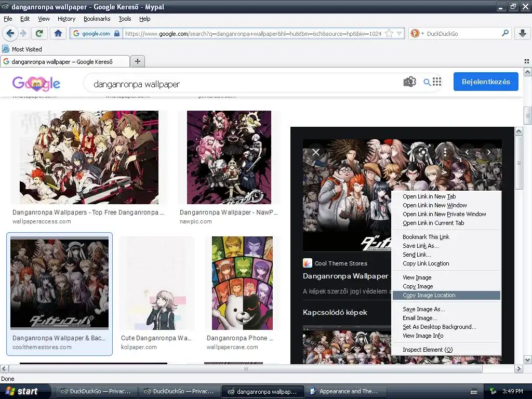Choose Copy Image Location

(446, 295)
